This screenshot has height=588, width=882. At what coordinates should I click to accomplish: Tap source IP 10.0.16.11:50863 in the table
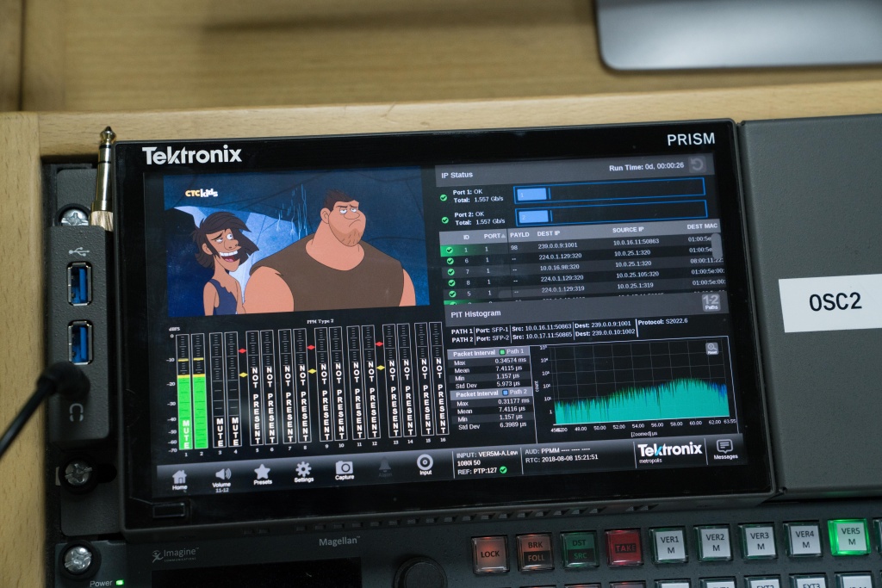point(636,242)
